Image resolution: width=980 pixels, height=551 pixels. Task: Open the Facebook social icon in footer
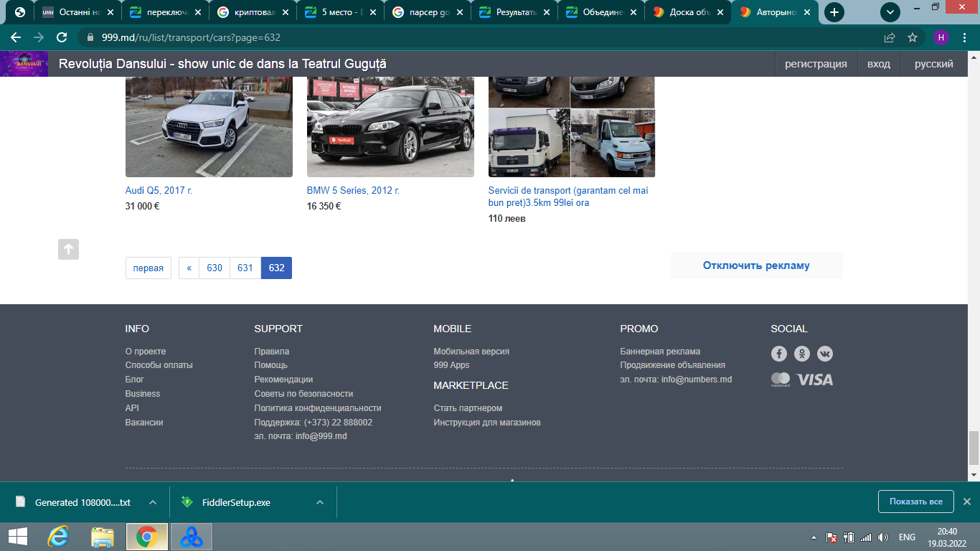(x=779, y=354)
